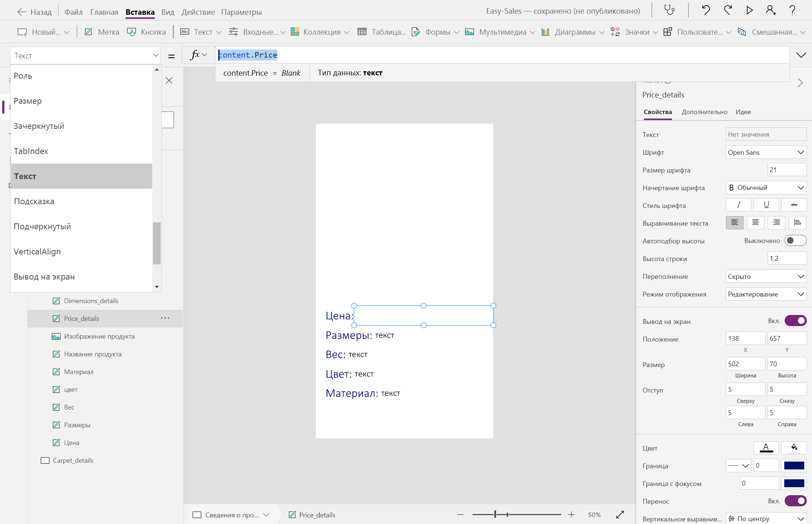Viewport: 812px width, 524px height.
Task: Turn off the Перенос toggle
Action: click(795, 501)
